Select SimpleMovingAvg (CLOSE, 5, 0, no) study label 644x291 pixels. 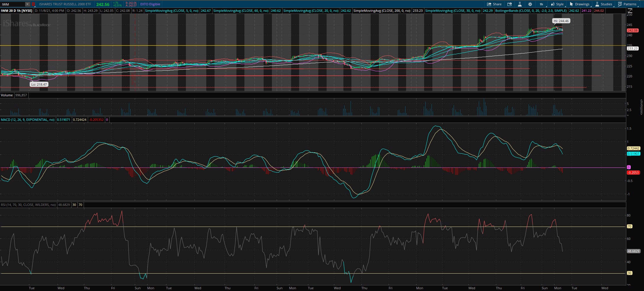tap(171, 11)
